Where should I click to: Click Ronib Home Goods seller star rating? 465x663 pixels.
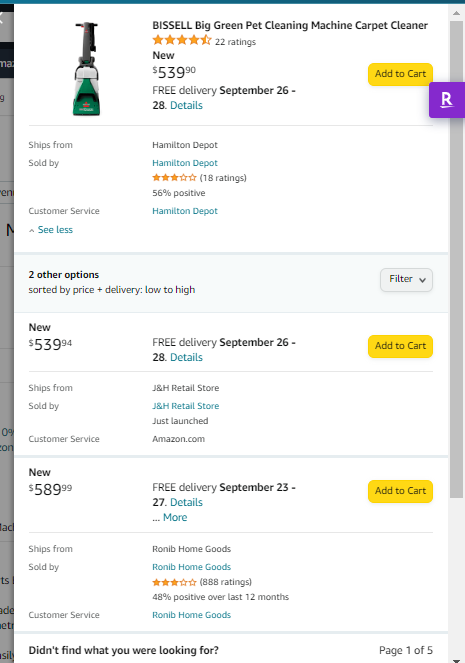pos(174,582)
